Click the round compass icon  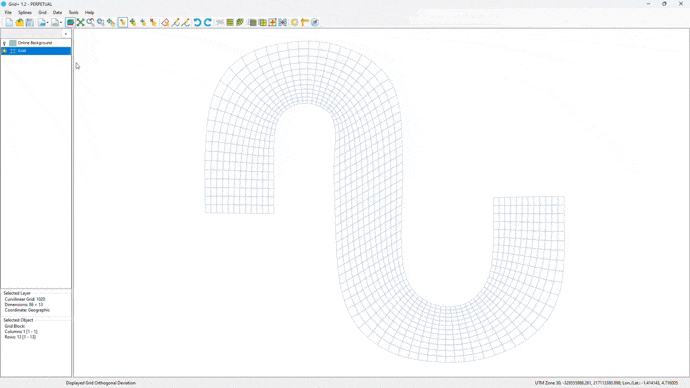pyautogui.click(x=315, y=22)
